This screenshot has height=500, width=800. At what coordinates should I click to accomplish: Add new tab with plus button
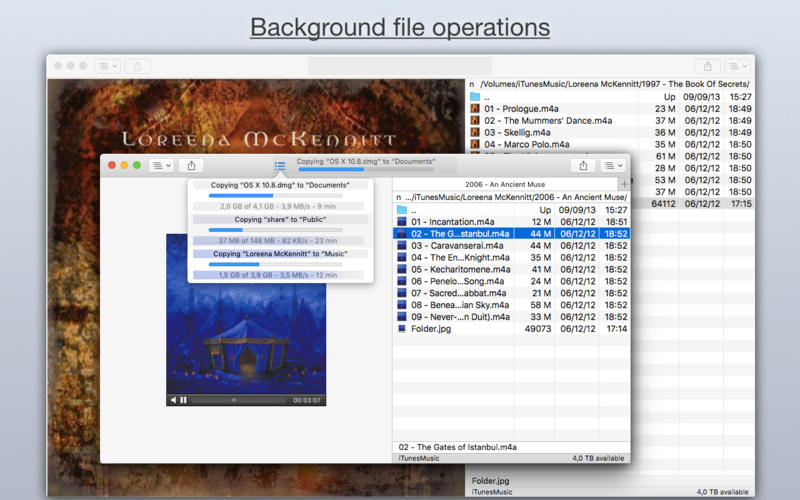pyautogui.click(x=624, y=184)
